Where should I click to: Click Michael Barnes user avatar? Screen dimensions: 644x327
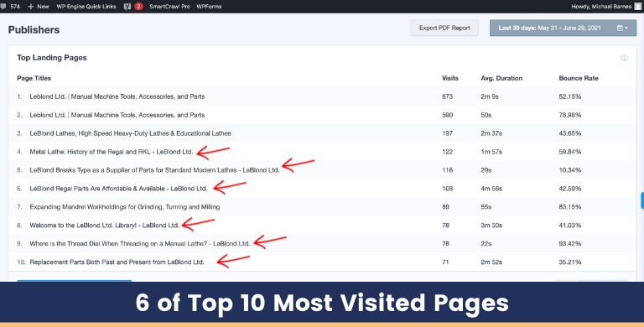[638, 6]
